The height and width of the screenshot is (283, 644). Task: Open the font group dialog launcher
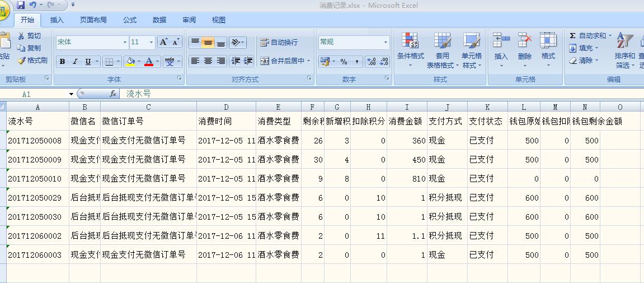180,78
